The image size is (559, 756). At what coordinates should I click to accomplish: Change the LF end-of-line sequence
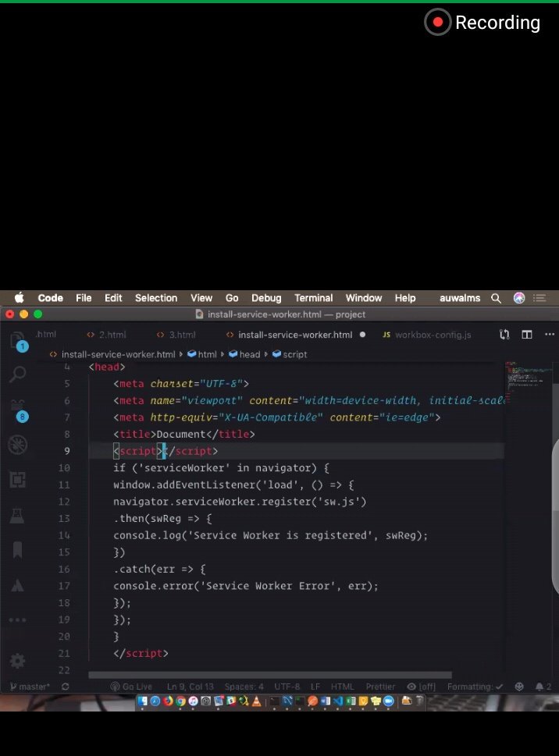[315, 687]
